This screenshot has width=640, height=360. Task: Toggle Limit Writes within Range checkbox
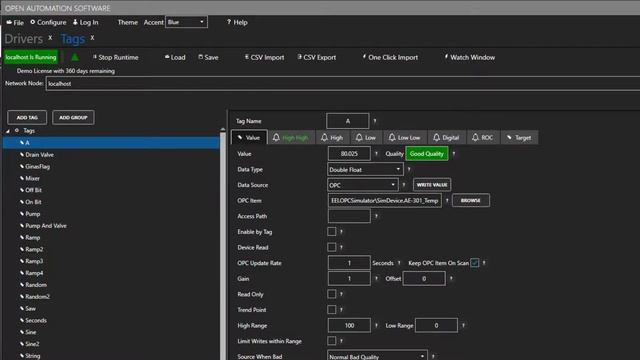(x=332, y=341)
